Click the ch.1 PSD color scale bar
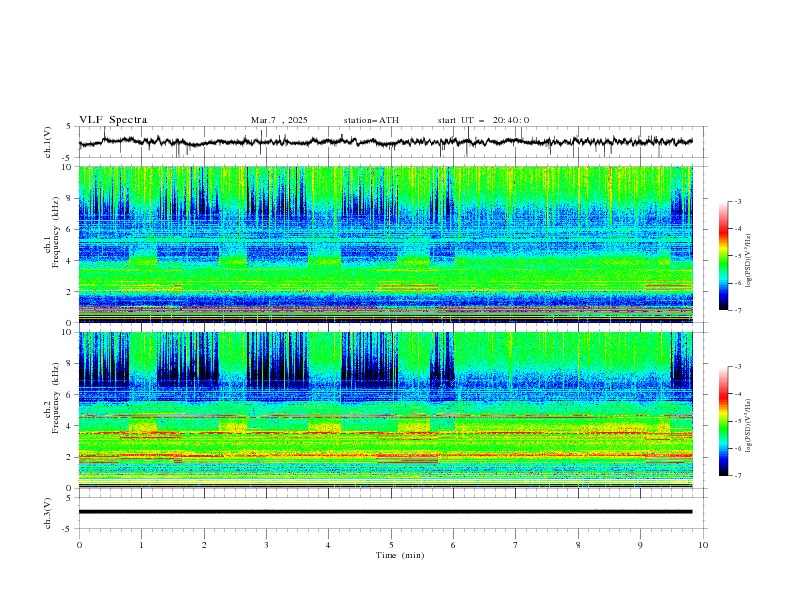The height and width of the screenshot is (612, 792). [723, 256]
